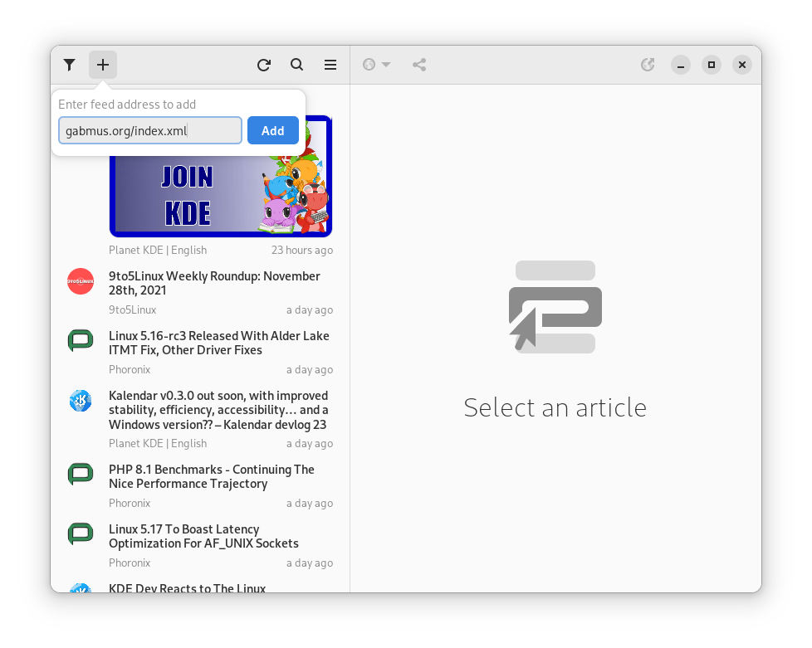Open the hamburger main menu
This screenshot has width=812, height=648.
tap(330, 65)
